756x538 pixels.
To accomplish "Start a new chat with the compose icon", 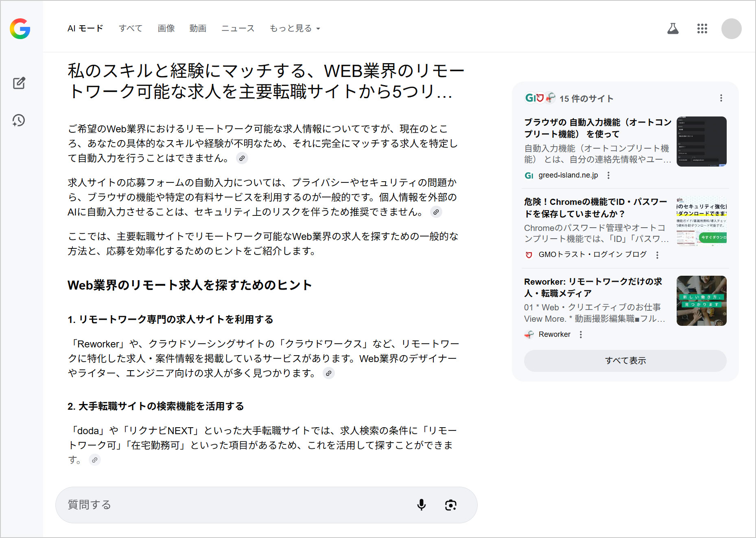I will tap(19, 83).
